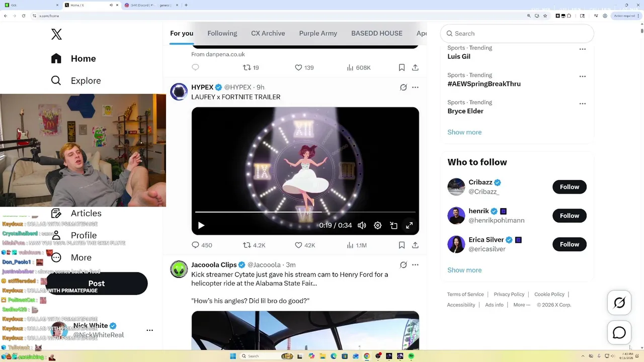This screenshot has height=362, width=644.
Task: Open the Windows Start menu
Action: pos(233,356)
